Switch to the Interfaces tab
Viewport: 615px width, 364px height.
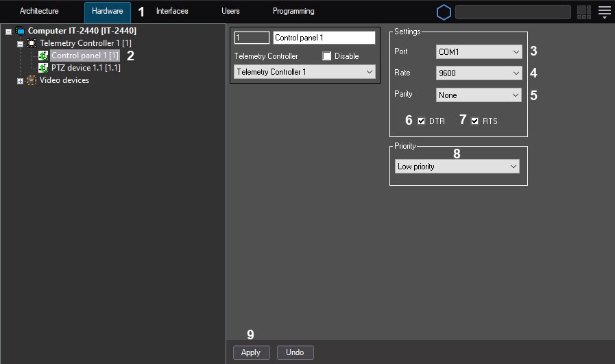point(172,12)
